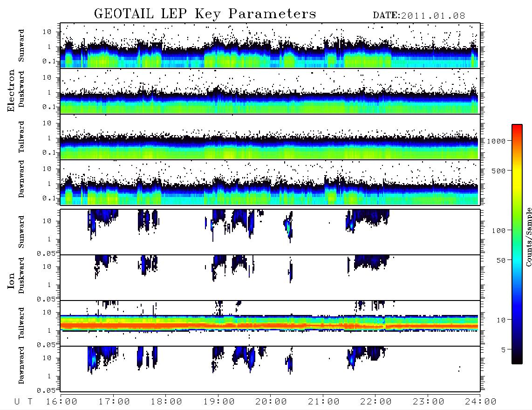Click the rainbow Counts/Sample color bar
This screenshot has width=532, height=410.
coord(517,244)
